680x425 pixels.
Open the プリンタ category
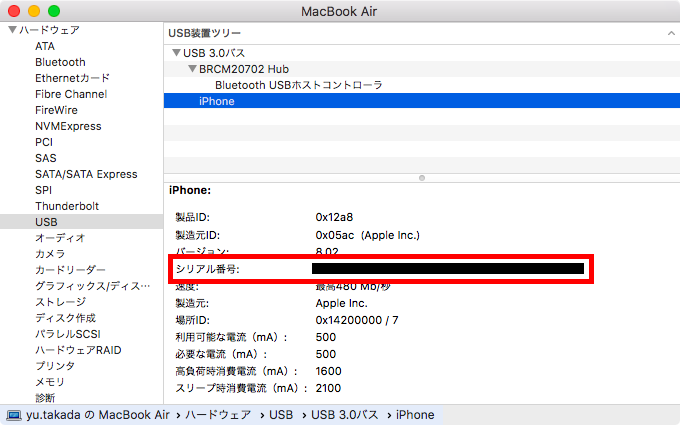(x=55, y=366)
